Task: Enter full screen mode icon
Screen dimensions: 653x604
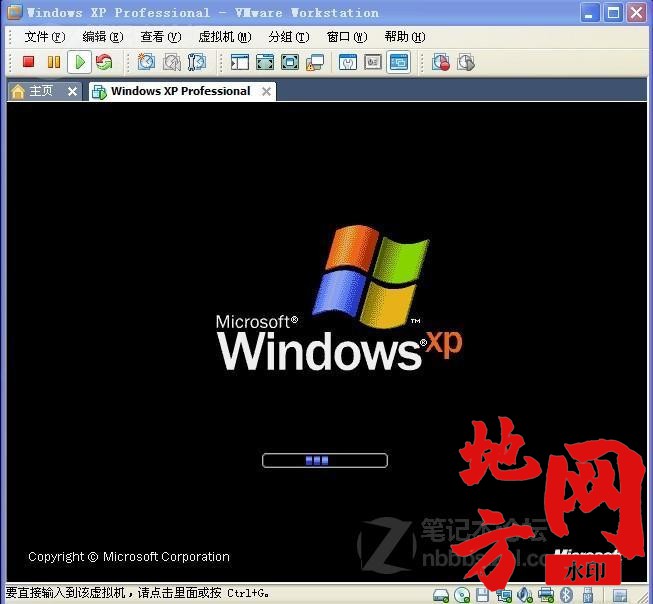Action: (x=290, y=62)
